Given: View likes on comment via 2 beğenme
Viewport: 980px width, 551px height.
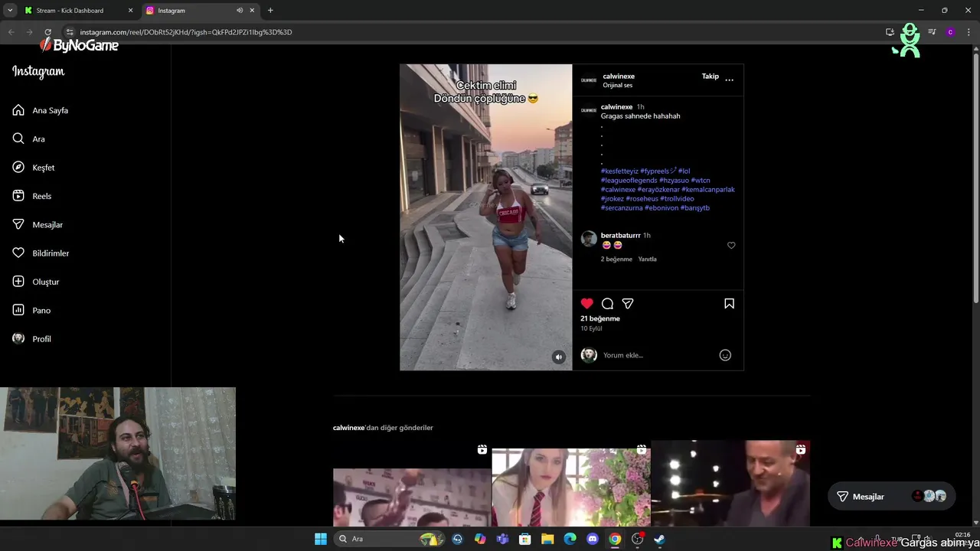Looking at the screenshot, I should click(x=616, y=259).
